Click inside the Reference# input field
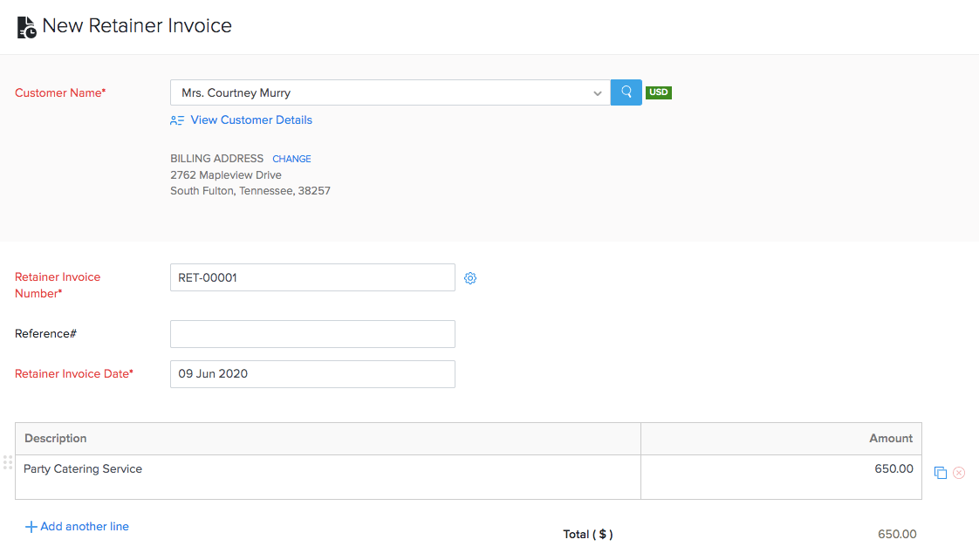 click(x=312, y=333)
